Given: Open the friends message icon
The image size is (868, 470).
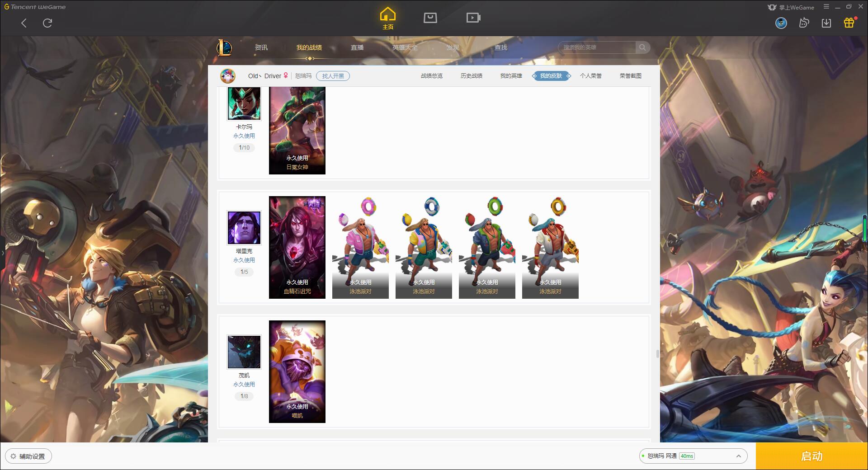Looking at the screenshot, I should tap(804, 23).
